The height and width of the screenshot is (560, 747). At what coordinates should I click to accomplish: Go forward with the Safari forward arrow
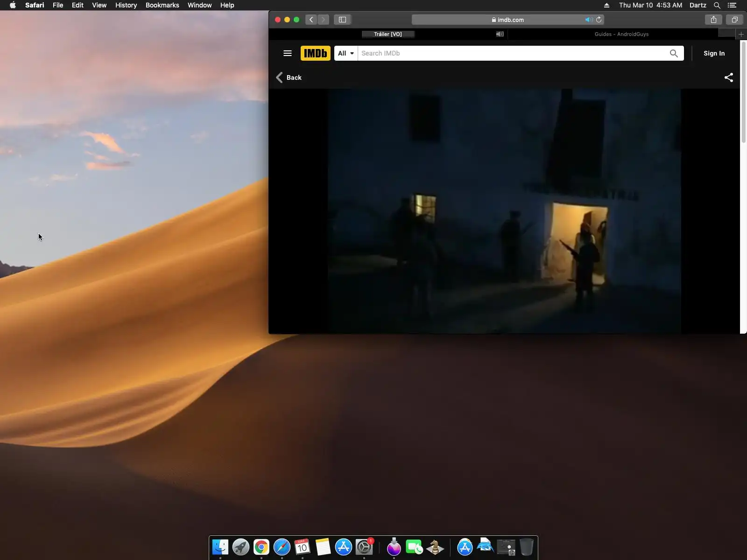point(323,20)
